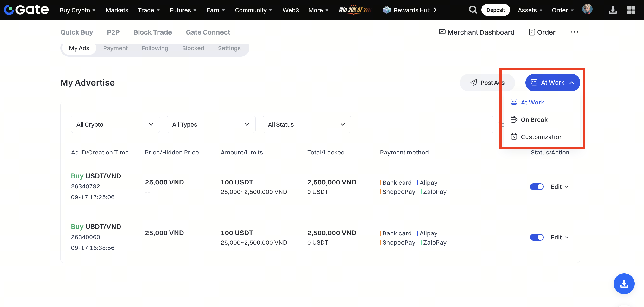The image size is (644, 307).
Task: Click the download app icon in header
Action: tap(612, 10)
